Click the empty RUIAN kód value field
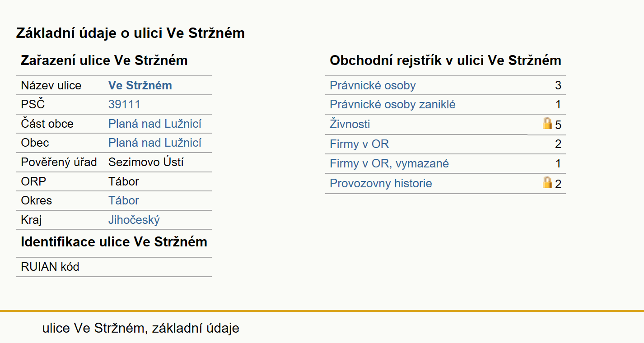This screenshot has height=343, width=644. click(x=158, y=267)
